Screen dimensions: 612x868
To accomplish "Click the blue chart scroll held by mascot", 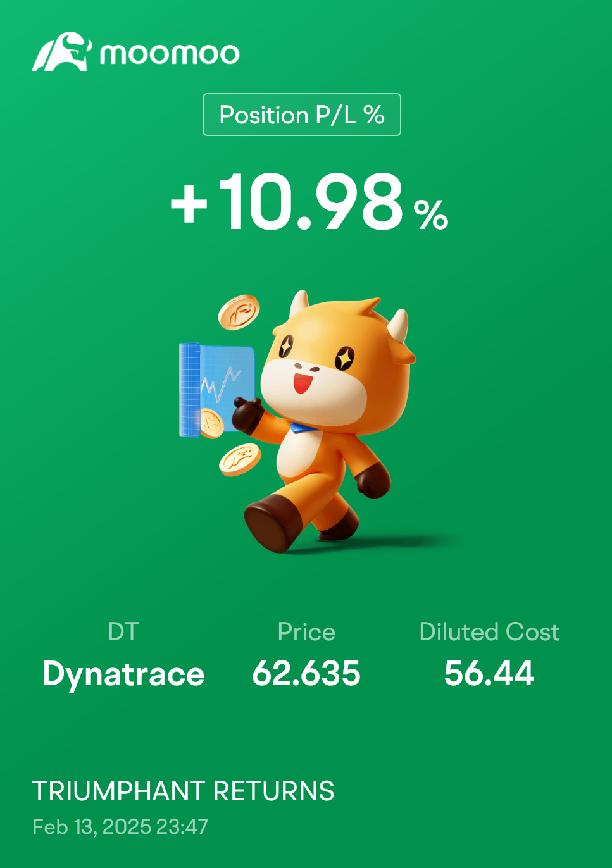I will pyautogui.click(x=216, y=389).
